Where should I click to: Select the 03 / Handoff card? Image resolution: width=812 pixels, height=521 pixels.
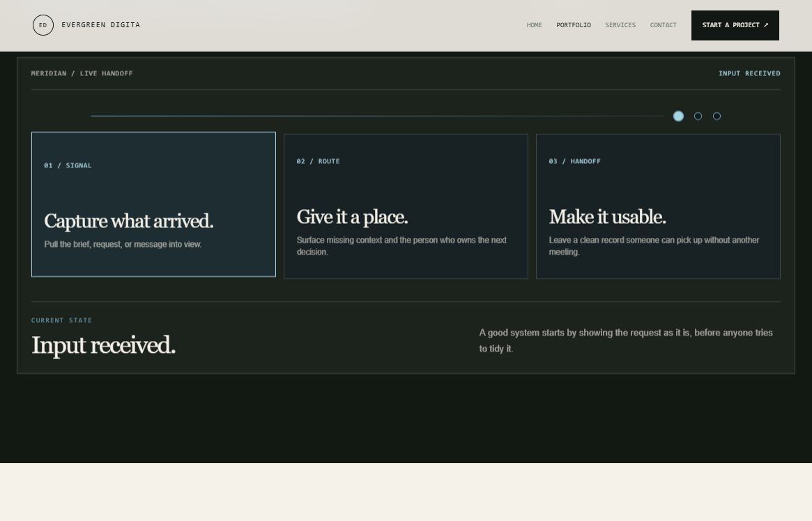point(658,206)
